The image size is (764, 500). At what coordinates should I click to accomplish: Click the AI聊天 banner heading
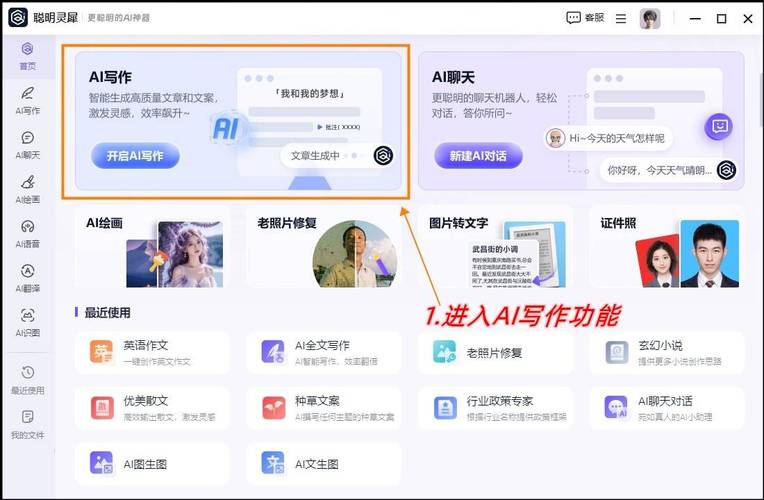453,77
